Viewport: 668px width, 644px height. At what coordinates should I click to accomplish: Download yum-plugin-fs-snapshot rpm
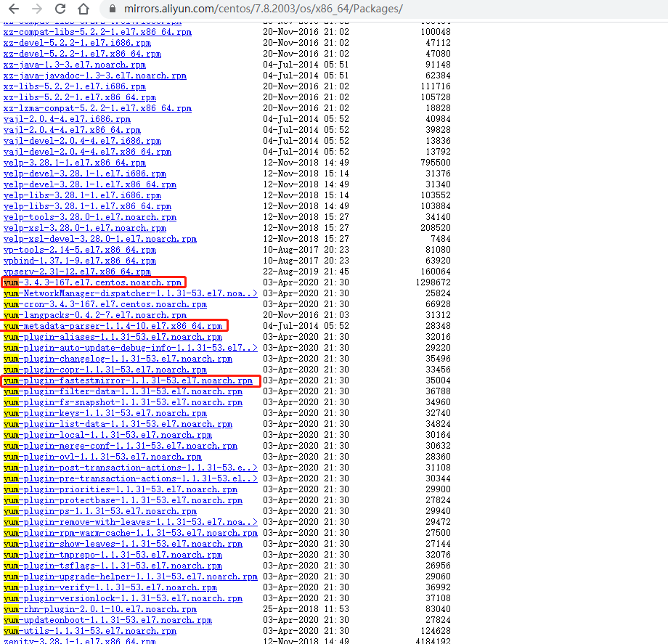click(x=123, y=402)
